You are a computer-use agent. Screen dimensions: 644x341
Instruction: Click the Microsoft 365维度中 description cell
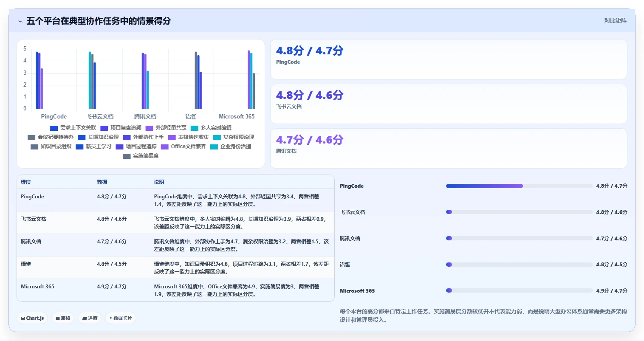pos(241,290)
